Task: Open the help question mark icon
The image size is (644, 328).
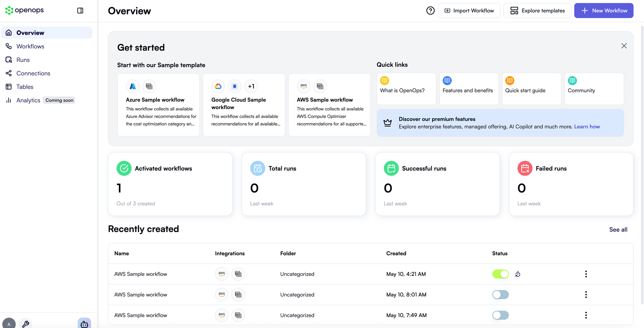Action: (430, 11)
